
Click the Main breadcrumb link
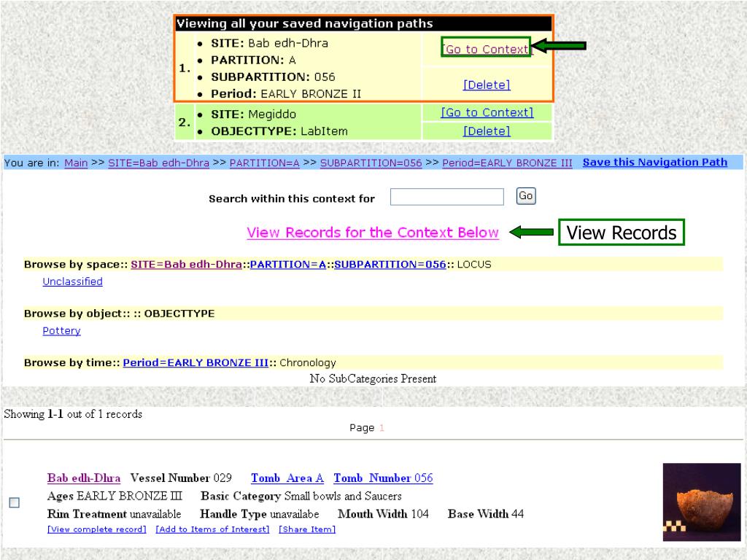(x=76, y=163)
